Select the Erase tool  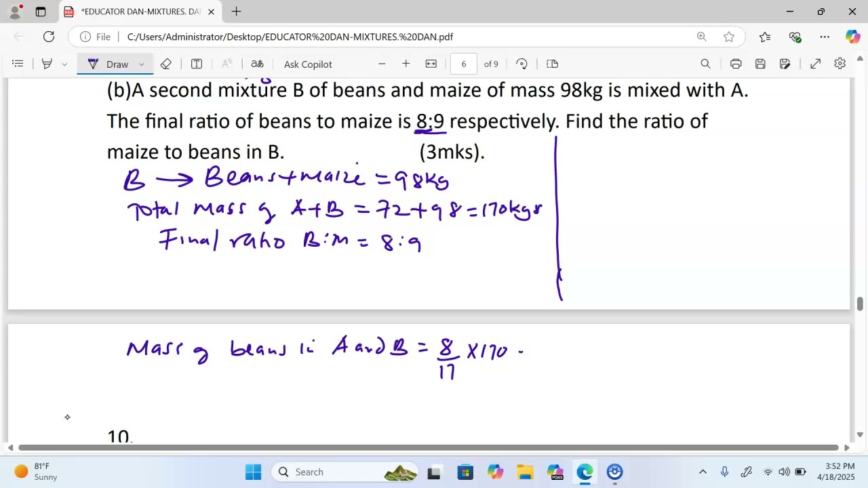pos(166,64)
